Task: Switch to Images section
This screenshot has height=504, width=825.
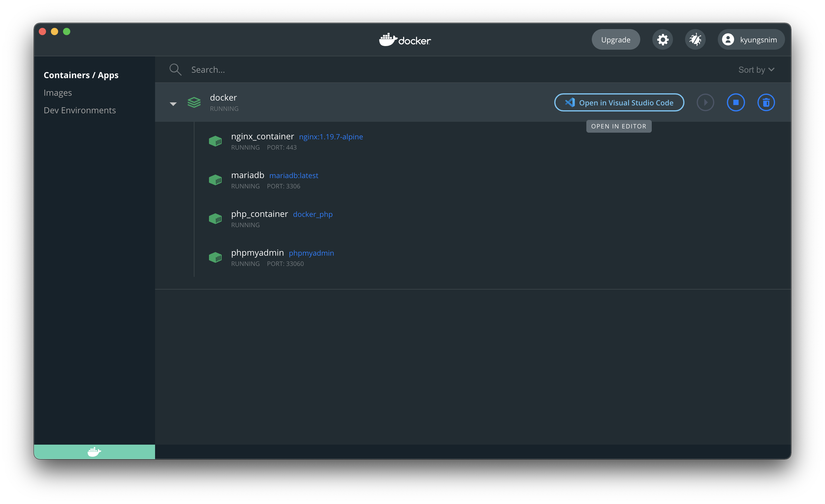Action: (x=58, y=93)
